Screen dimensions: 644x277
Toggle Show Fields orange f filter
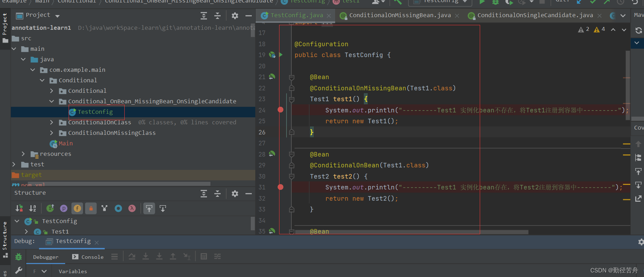(x=77, y=208)
